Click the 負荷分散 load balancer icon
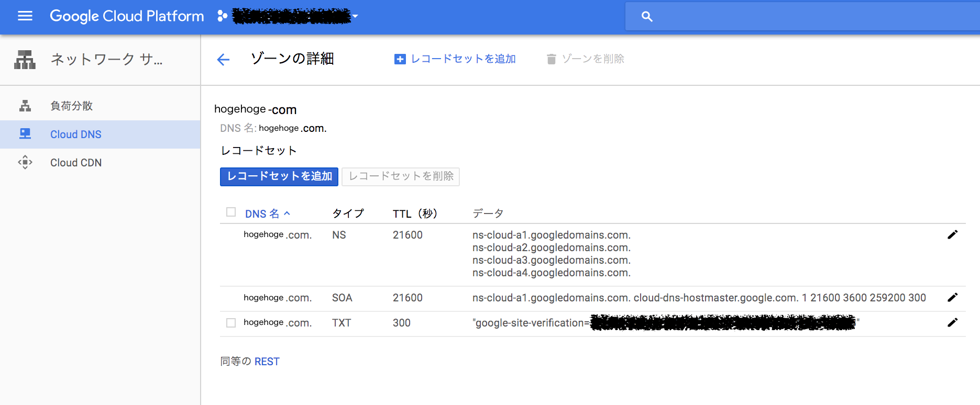The image size is (980, 405). (25, 106)
